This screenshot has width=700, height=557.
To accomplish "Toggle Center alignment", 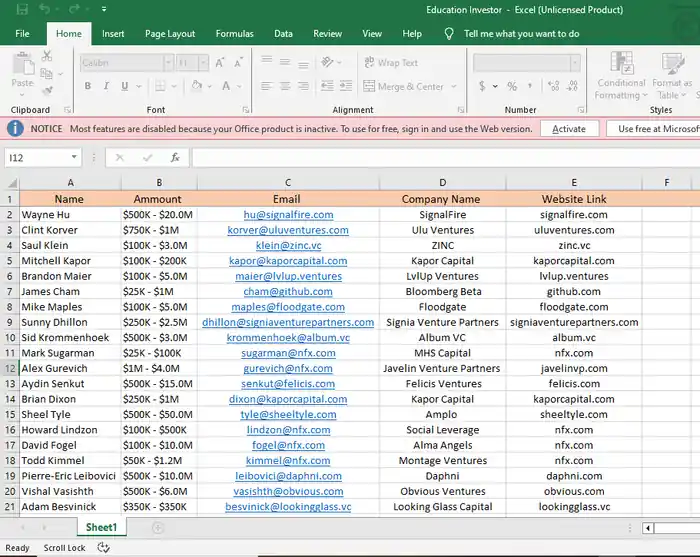I will (285, 86).
